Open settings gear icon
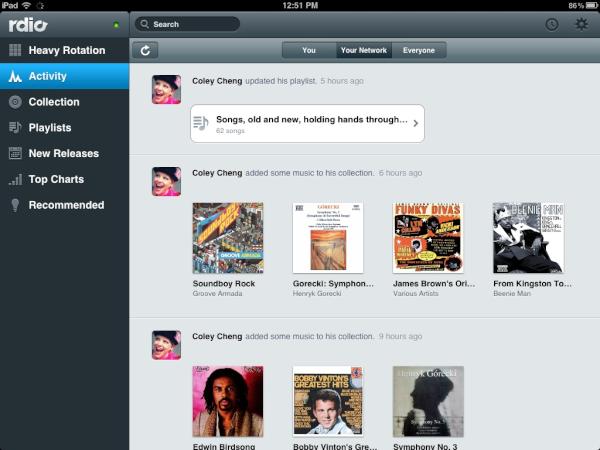Image resolution: width=600 pixels, height=450 pixels. [x=581, y=24]
